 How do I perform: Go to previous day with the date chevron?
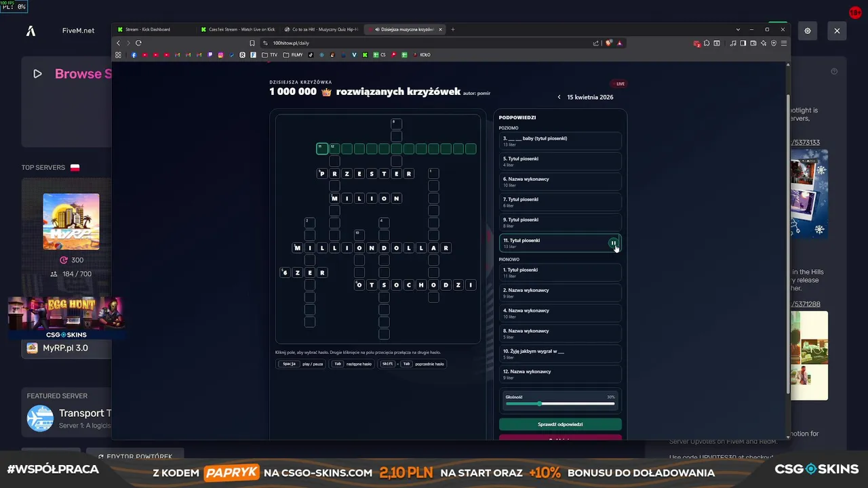[559, 98]
